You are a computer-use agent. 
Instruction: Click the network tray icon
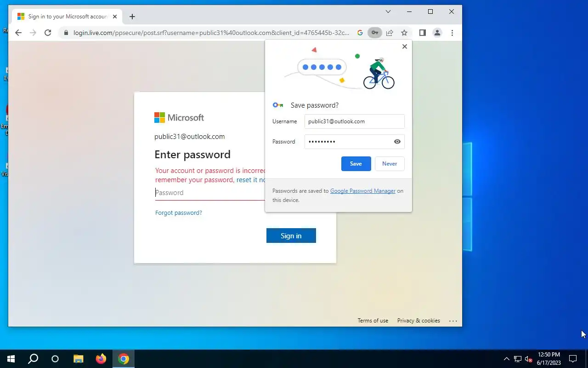click(x=518, y=359)
